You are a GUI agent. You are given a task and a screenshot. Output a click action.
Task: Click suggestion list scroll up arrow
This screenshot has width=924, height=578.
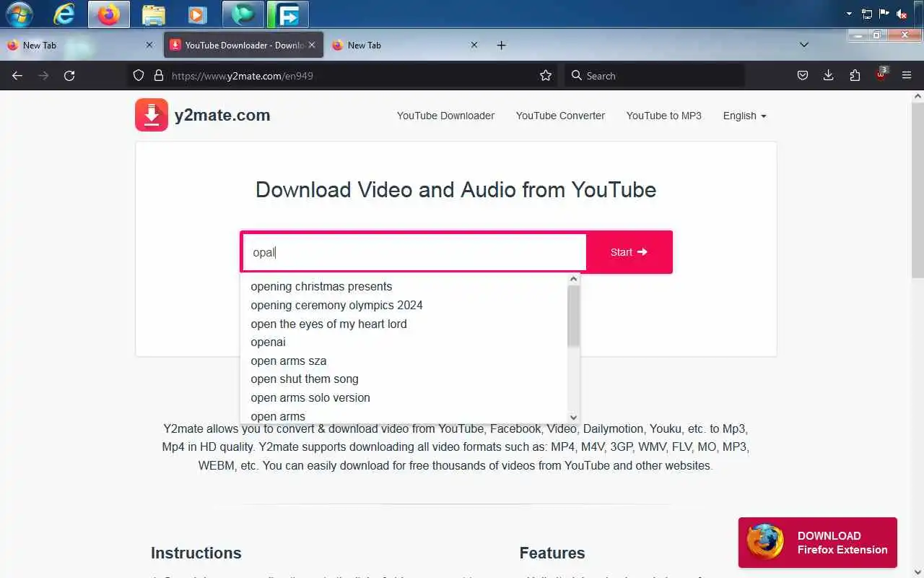tap(573, 279)
